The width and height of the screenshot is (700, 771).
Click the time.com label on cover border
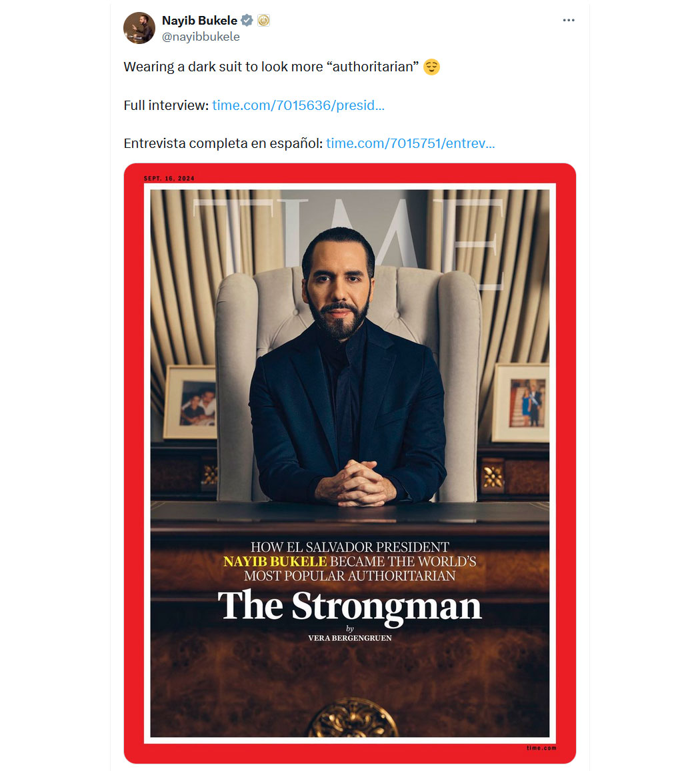(x=541, y=748)
